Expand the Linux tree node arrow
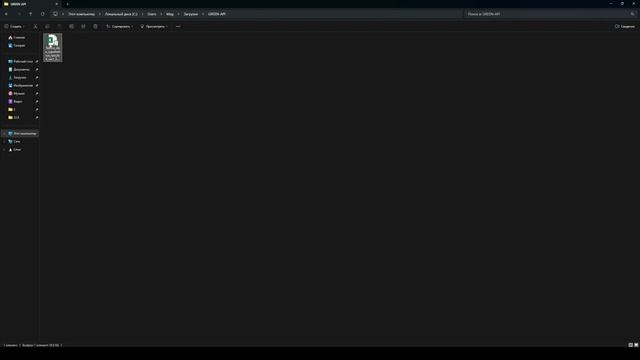The width and height of the screenshot is (640, 360). click(x=4, y=150)
